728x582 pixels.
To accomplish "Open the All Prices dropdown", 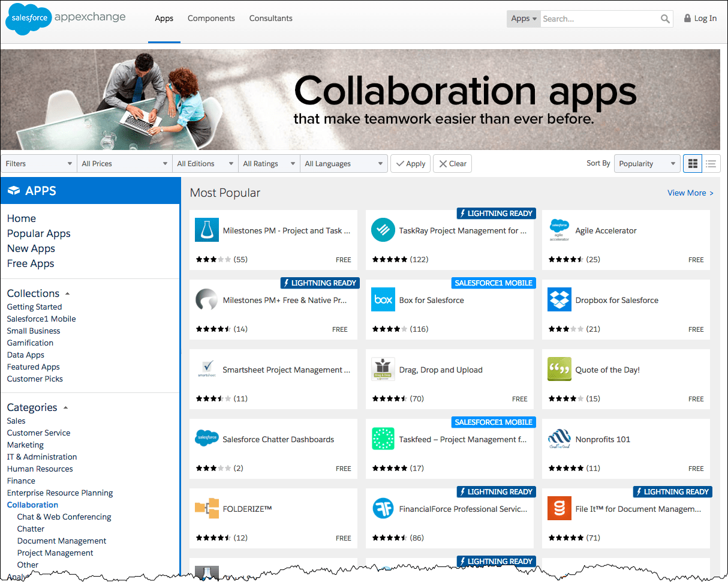I will coord(125,163).
